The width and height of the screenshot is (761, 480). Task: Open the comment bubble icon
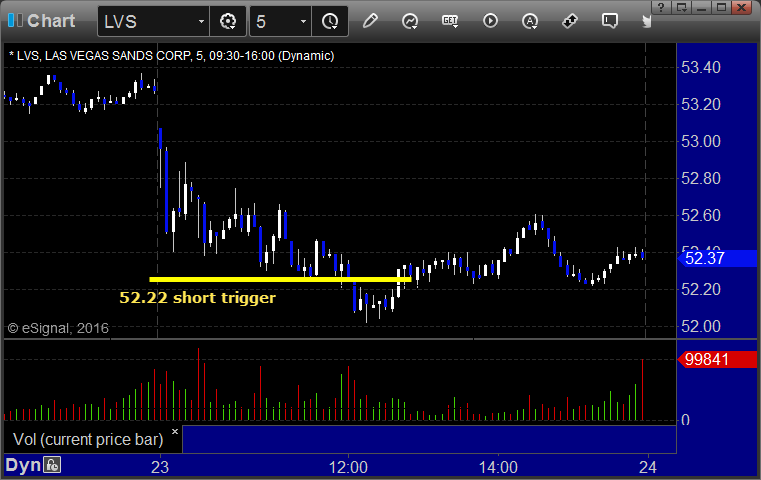(610, 21)
